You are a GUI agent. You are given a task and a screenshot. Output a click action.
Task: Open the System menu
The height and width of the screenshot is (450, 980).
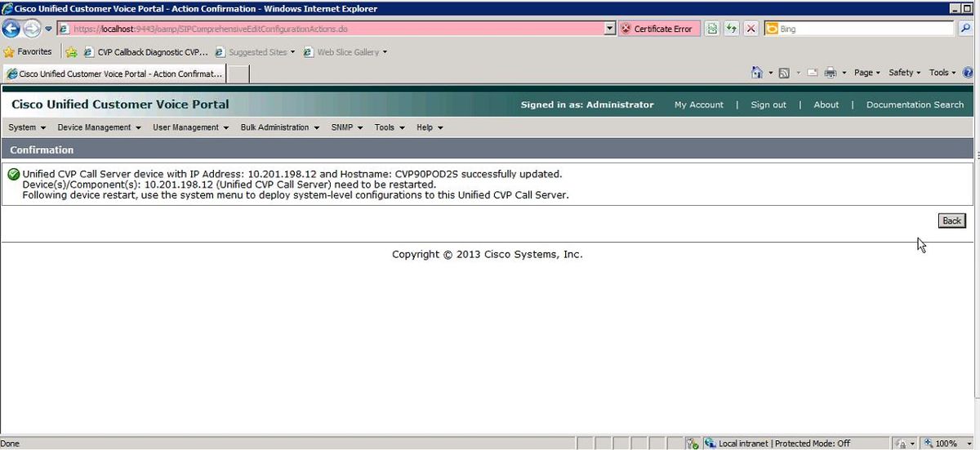tap(27, 127)
